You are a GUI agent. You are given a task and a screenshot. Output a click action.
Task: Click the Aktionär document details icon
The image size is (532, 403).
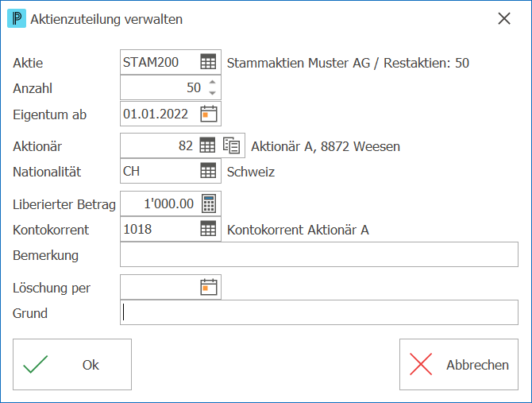point(231,145)
